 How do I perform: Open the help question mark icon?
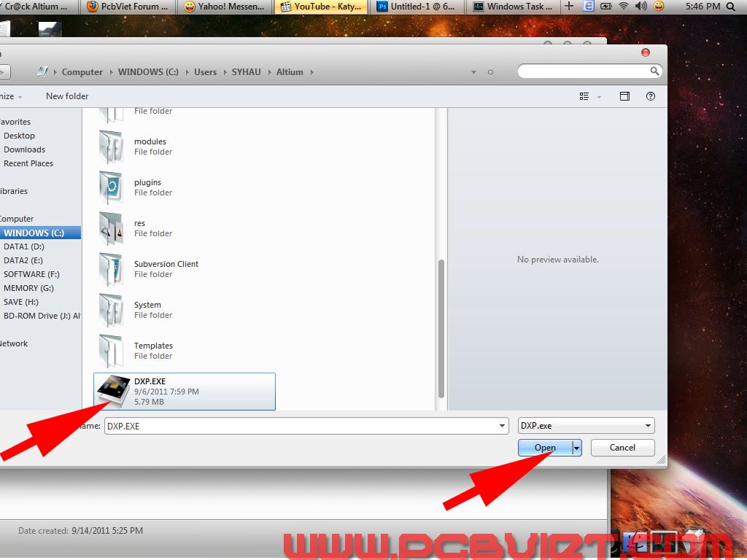(650, 96)
